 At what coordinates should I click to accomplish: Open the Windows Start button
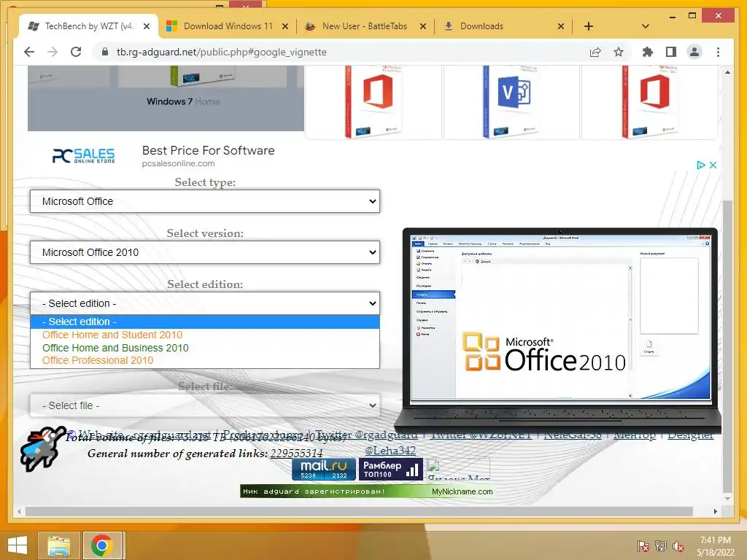click(x=18, y=545)
